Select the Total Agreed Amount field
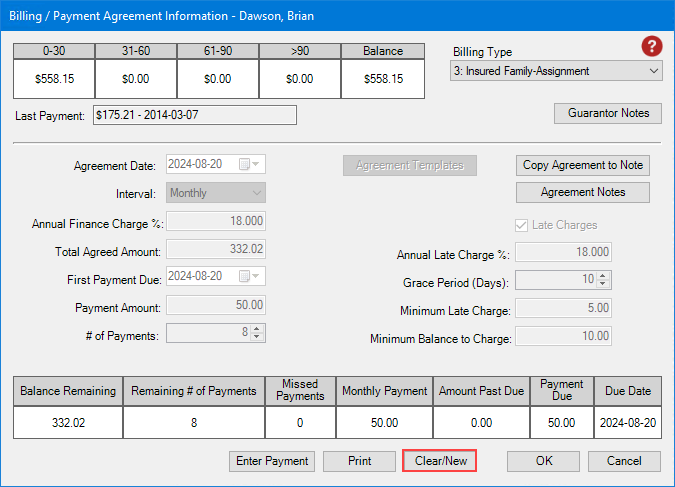Image resolution: width=675 pixels, height=487 pixels. coord(216,249)
